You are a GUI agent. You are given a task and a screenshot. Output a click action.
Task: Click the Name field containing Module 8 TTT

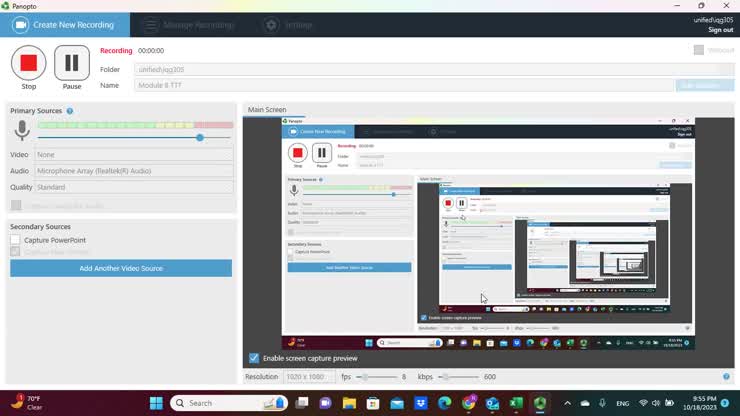pyautogui.click(x=404, y=85)
